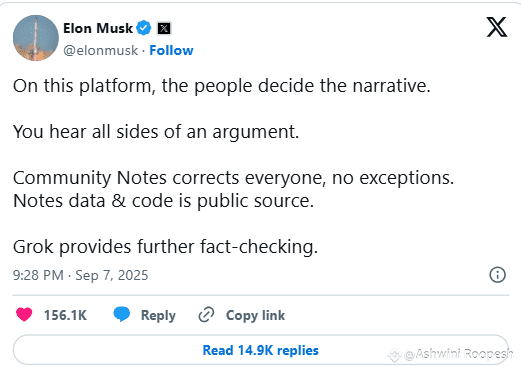Click the 156.1K likes count

(65, 315)
